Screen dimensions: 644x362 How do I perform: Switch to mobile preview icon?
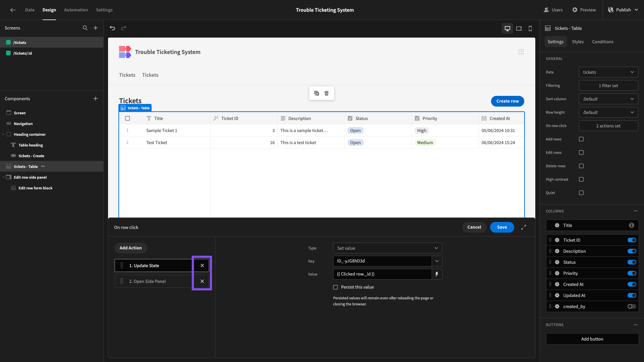pos(530,28)
